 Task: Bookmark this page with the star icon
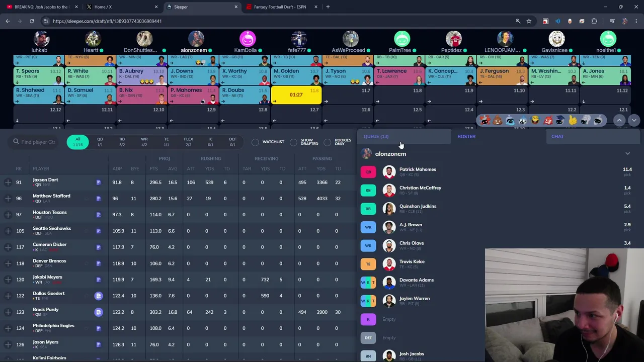click(529, 21)
